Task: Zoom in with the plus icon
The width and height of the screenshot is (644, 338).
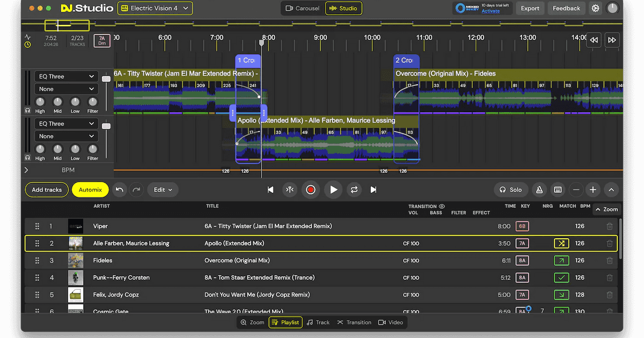Action: tap(593, 189)
